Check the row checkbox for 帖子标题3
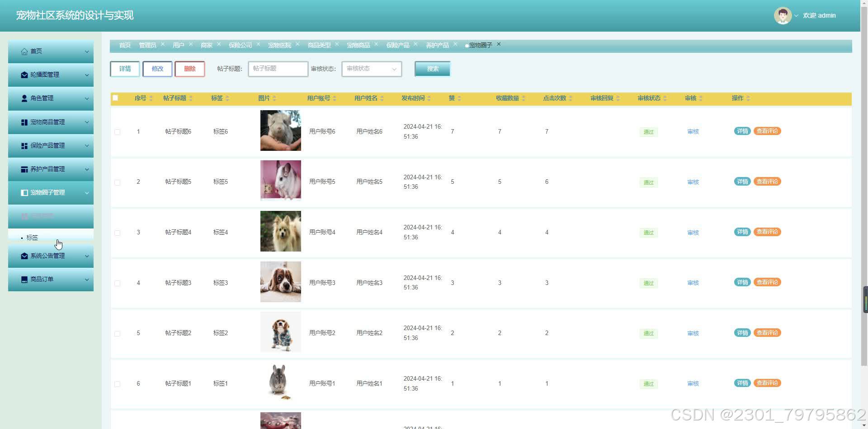 pos(118,283)
